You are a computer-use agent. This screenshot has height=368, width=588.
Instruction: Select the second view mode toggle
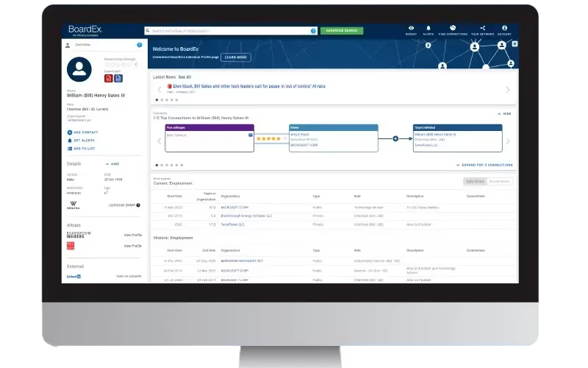(499, 181)
